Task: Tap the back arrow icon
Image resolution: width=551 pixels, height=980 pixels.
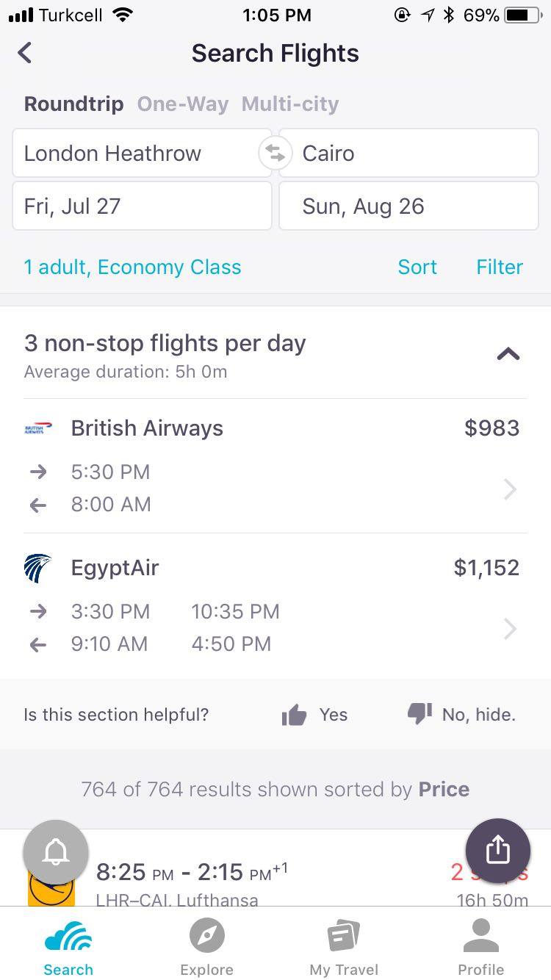Action: 25,53
